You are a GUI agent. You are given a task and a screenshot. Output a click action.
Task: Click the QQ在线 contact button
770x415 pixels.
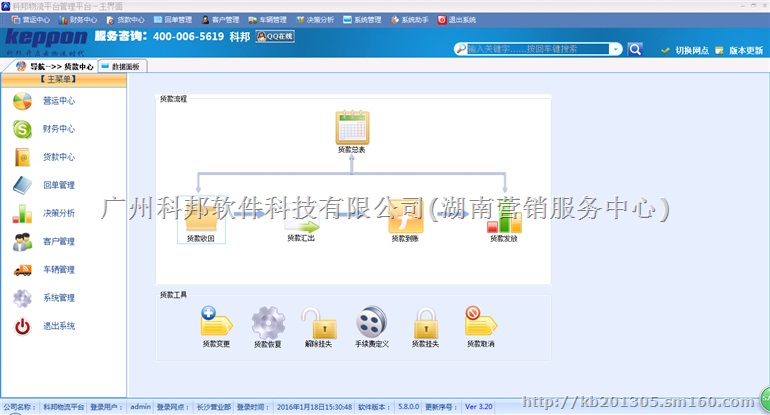274,36
